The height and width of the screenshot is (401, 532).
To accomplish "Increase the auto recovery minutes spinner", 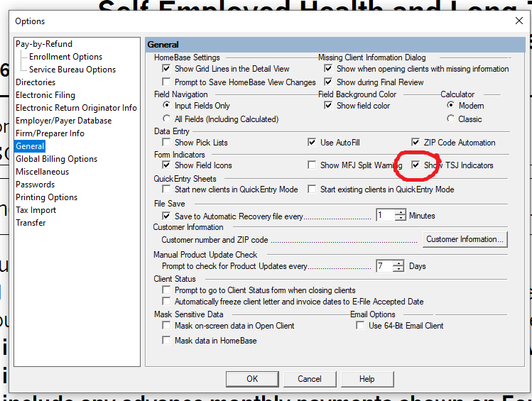I will [x=401, y=212].
